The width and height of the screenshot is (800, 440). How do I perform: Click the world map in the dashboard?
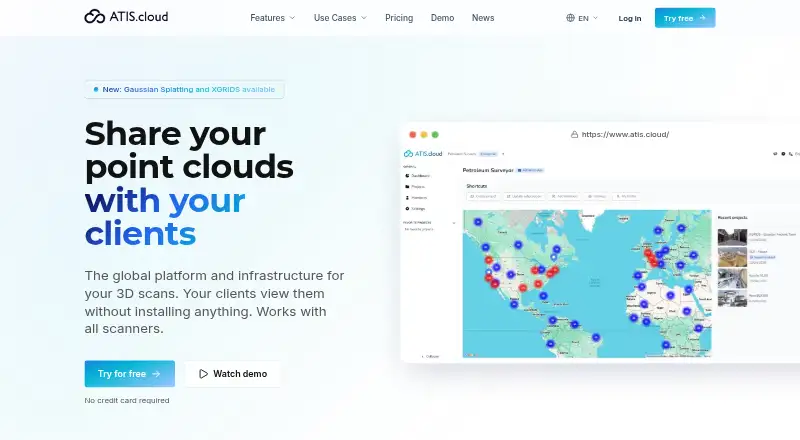(587, 283)
